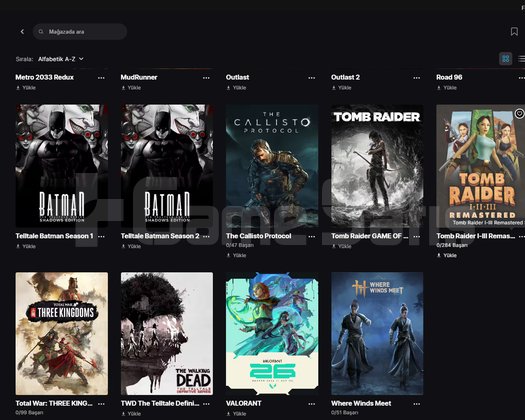Viewport: 525px width, 420px height.
Task: Install Road 96 via Yükle link
Action: (447, 88)
